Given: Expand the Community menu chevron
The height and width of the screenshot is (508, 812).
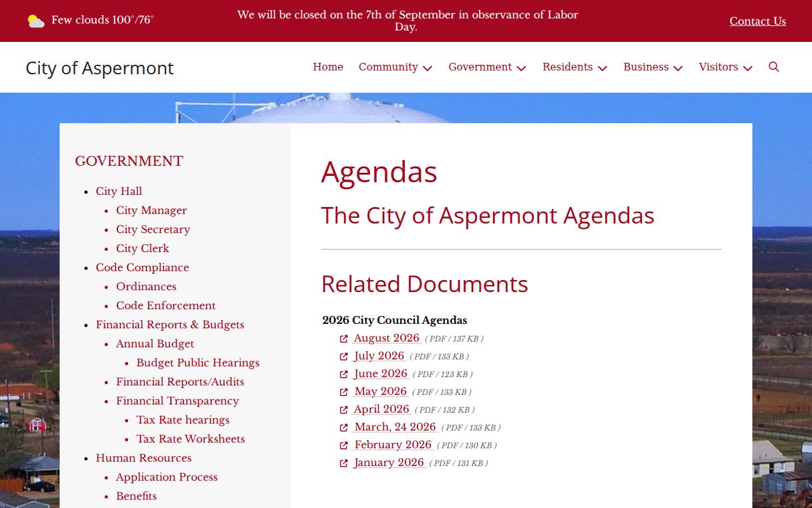Looking at the screenshot, I should click(x=428, y=68).
